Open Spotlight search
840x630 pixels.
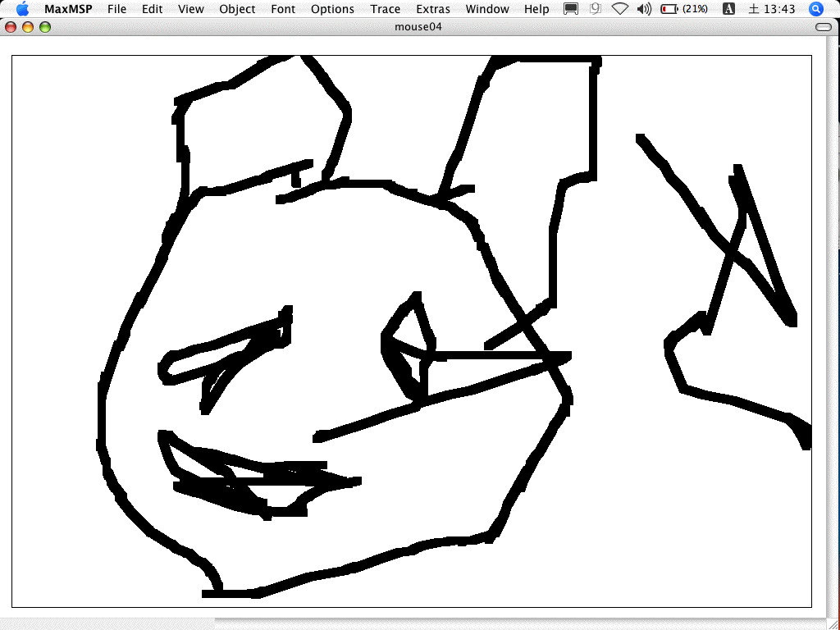[x=816, y=9]
